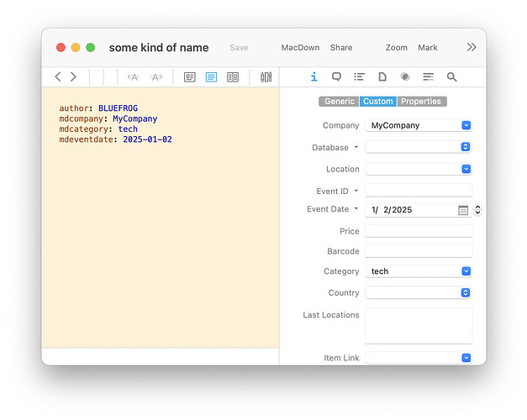Viewport: 527px width, 420px height.
Task: Click the mdeventdate: 2025-01-02 line
Action: click(116, 139)
